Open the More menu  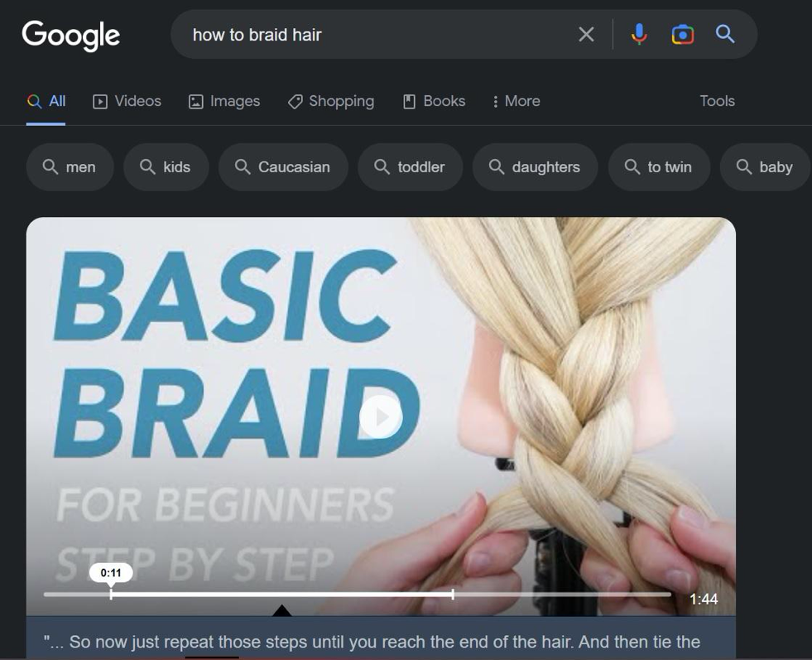pos(517,101)
